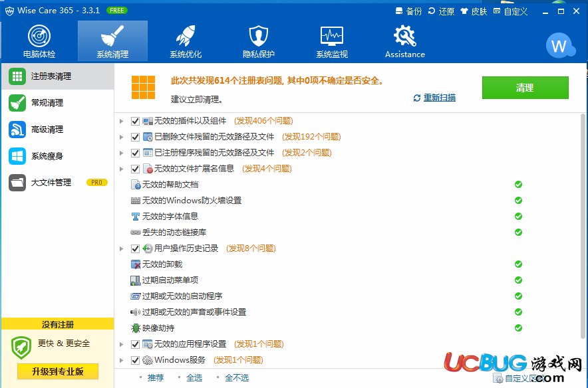Uncheck 无效的文件扩展名信息 checkbox
This screenshot has width=588, height=388.
pyautogui.click(x=136, y=169)
